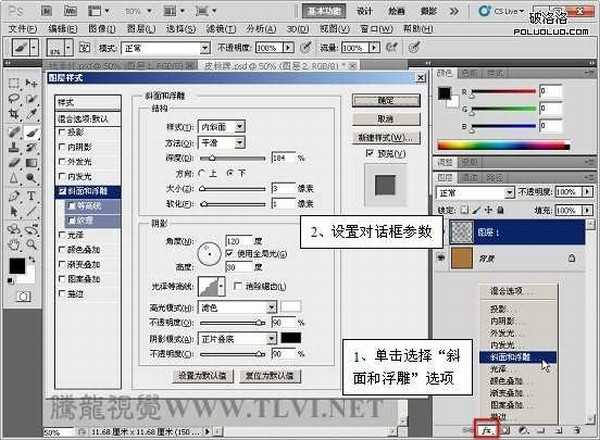Uncheck the 斜面和浮雕 checkbox
Screen dimensions: 600x440
pos(62,191)
